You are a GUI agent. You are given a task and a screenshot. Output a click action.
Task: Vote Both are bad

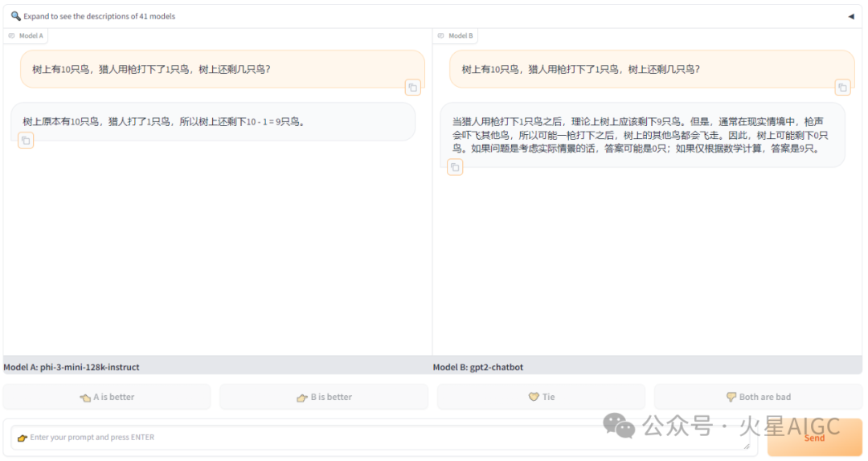[758, 397]
